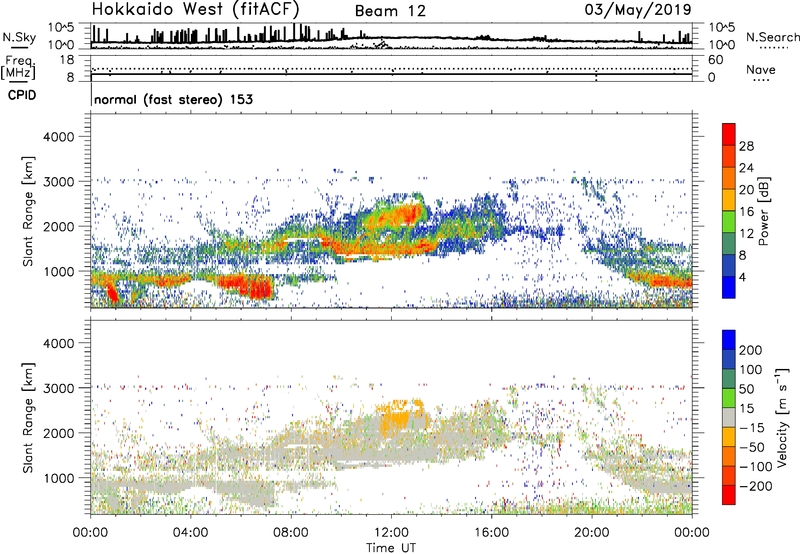Click the 2000 km tick in velocity panel
The image size is (800, 554).
[x=58, y=433]
